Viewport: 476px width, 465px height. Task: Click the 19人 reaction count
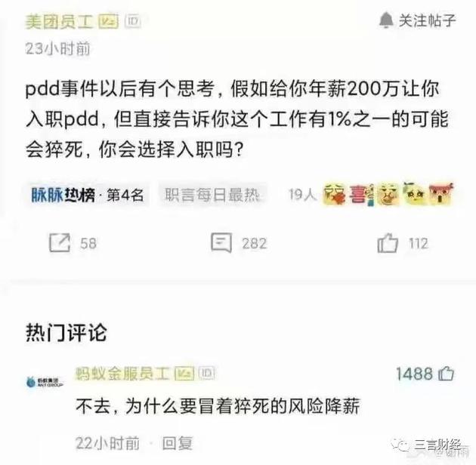click(x=302, y=195)
